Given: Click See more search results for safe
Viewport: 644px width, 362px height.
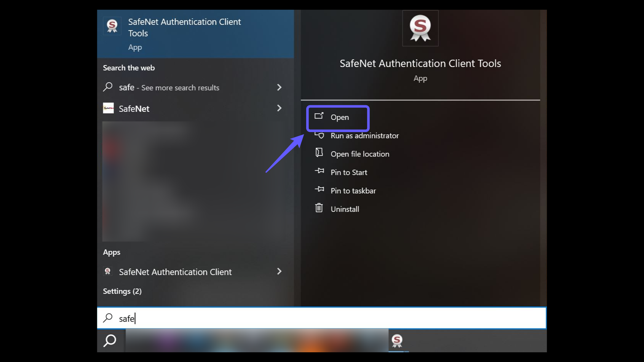Looking at the screenshot, I should (169, 87).
